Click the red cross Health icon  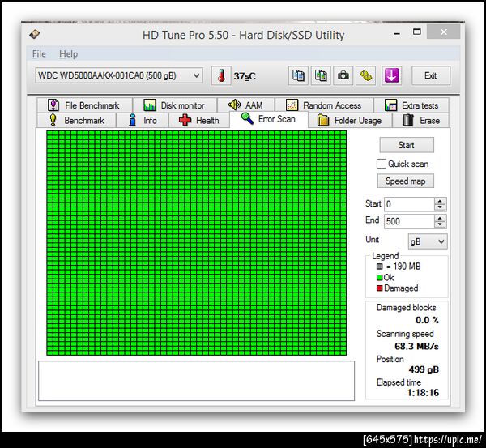click(x=185, y=120)
